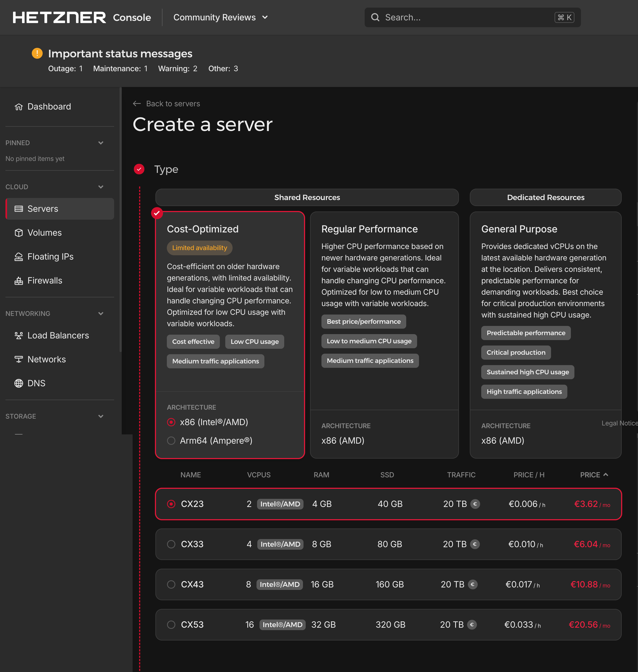This screenshot has height=672, width=638.
Task: Open Volumes using its cube icon
Action: (19, 233)
